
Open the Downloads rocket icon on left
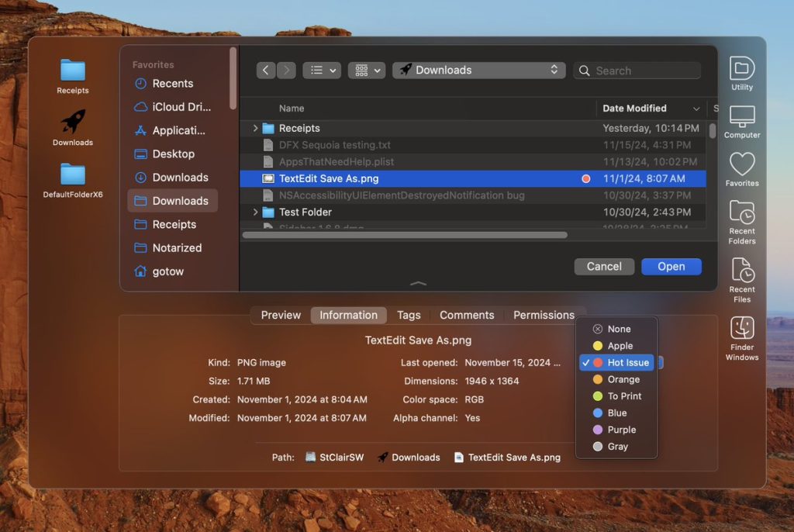(73, 121)
